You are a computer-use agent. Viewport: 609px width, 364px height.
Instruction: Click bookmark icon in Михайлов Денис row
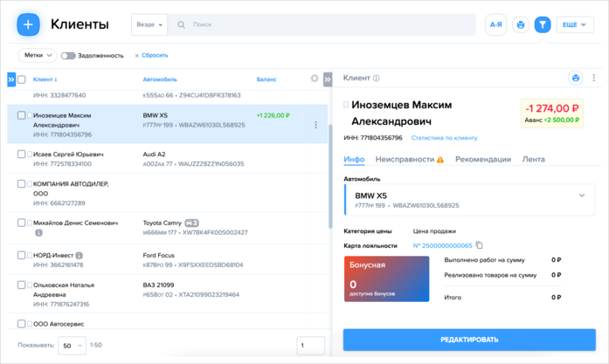30,223
